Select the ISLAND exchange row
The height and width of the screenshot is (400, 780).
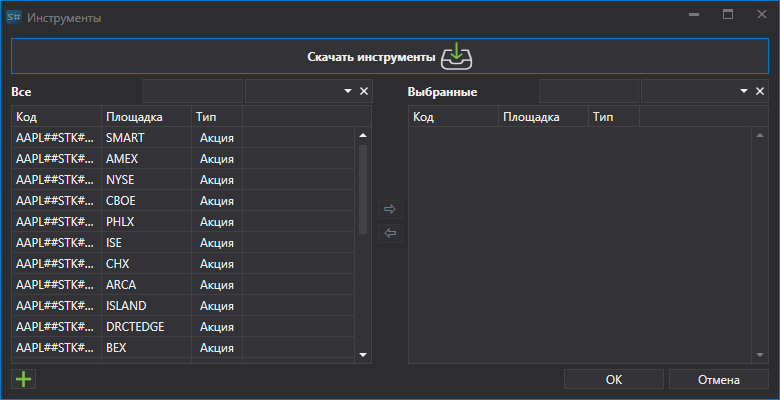[x=183, y=305]
